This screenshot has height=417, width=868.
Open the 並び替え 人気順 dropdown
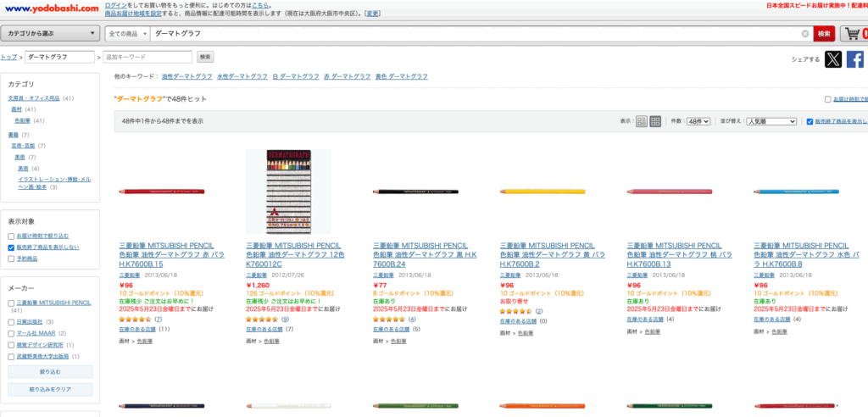click(x=771, y=121)
